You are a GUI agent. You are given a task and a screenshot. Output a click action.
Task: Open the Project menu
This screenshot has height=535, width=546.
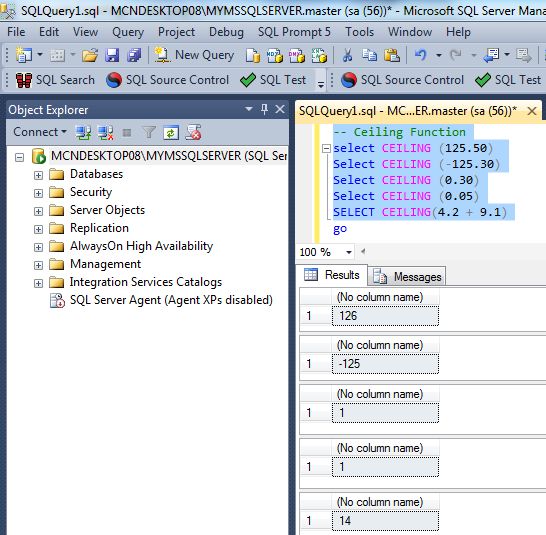(x=176, y=32)
